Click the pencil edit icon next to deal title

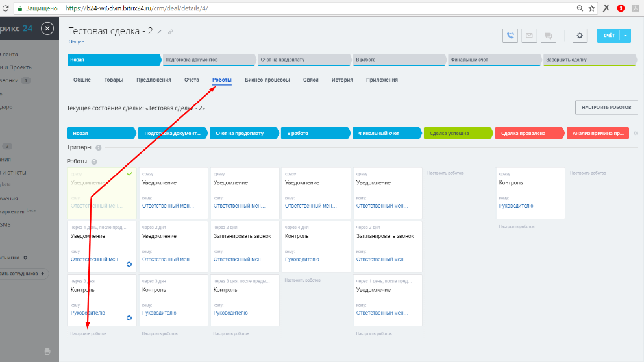(159, 32)
